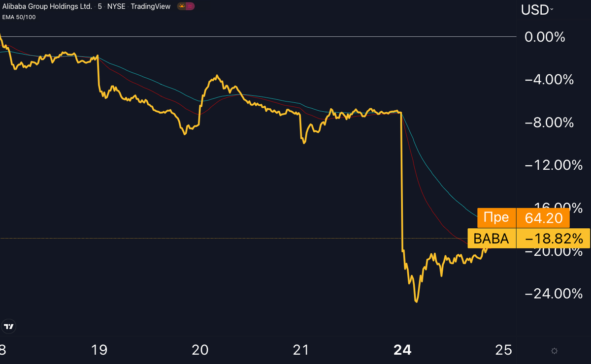The height and width of the screenshot is (364, 591).
Task: Click the 5 minute interval label
Action: (x=100, y=6)
